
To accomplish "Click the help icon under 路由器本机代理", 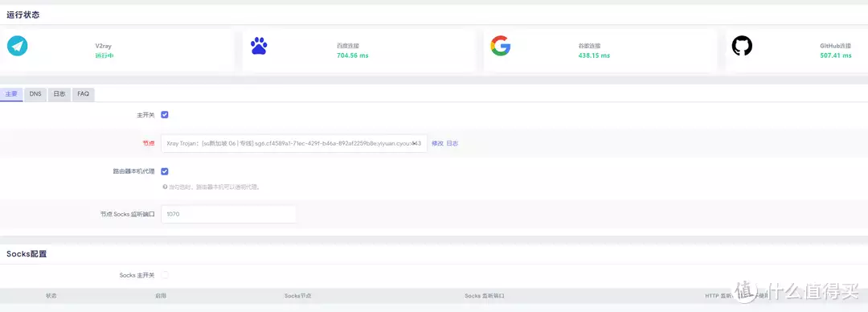I will 165,187.
